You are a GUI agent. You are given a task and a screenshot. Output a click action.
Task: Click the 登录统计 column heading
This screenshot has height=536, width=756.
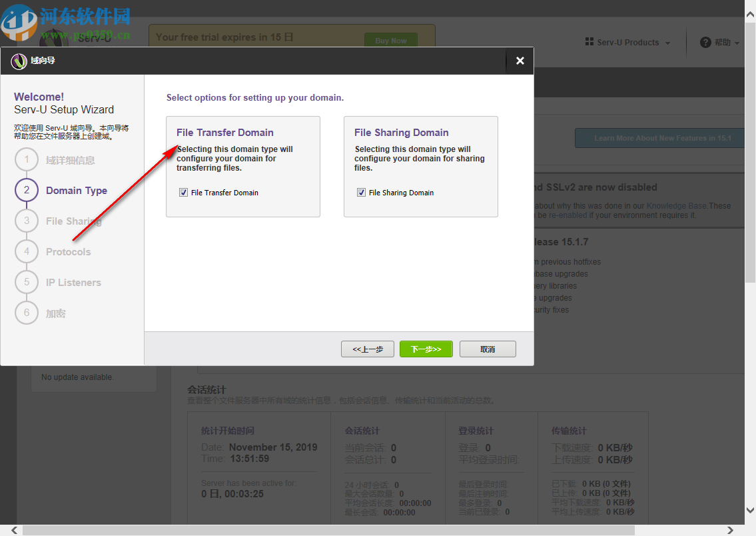(476, 431)
